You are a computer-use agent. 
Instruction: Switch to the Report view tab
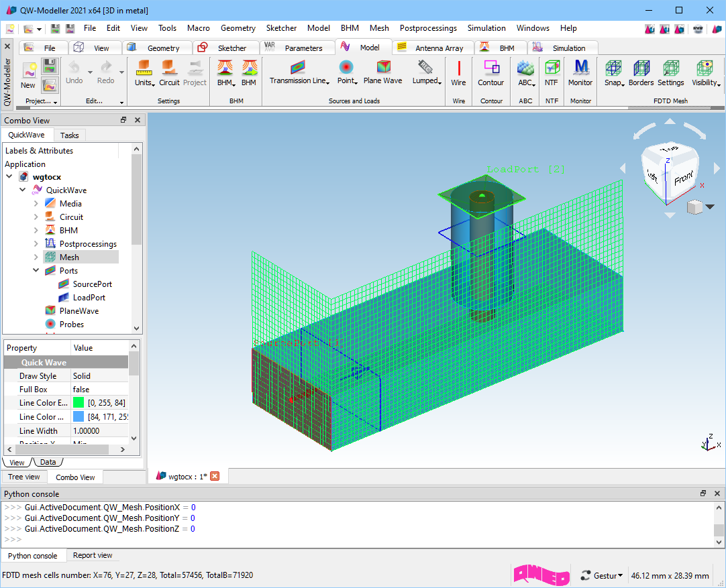[x=92, y=556]
